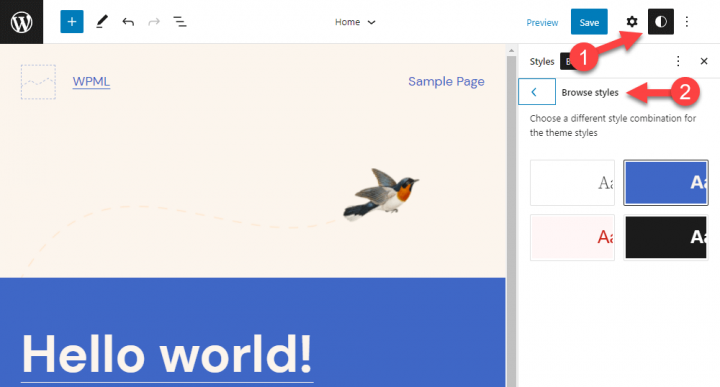Click the Preview link
This screenshot has width=720, height=387.
[542, 22]
